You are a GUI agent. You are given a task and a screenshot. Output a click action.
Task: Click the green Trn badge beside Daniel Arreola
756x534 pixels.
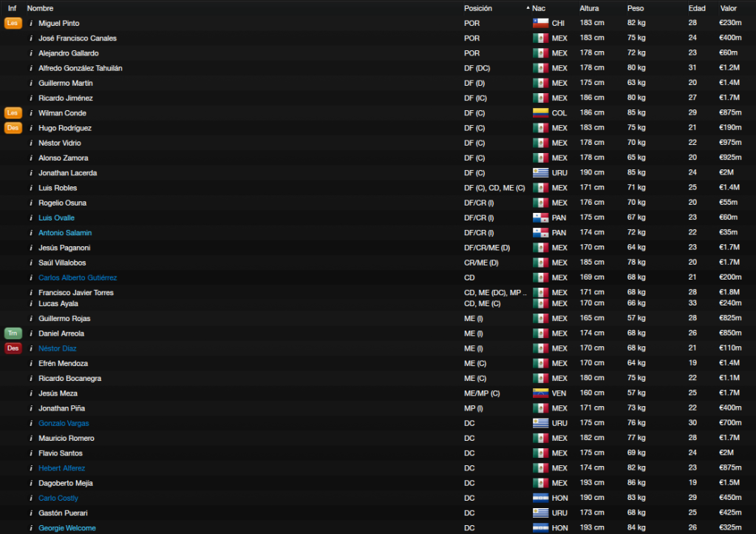pos(13,334)
